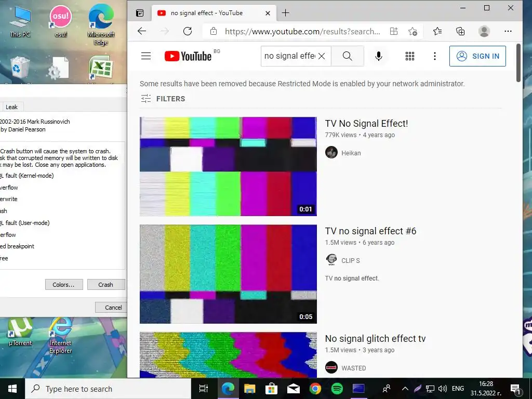Open the FILTERS options
This screenshot has height=399, width=532.
163,99
